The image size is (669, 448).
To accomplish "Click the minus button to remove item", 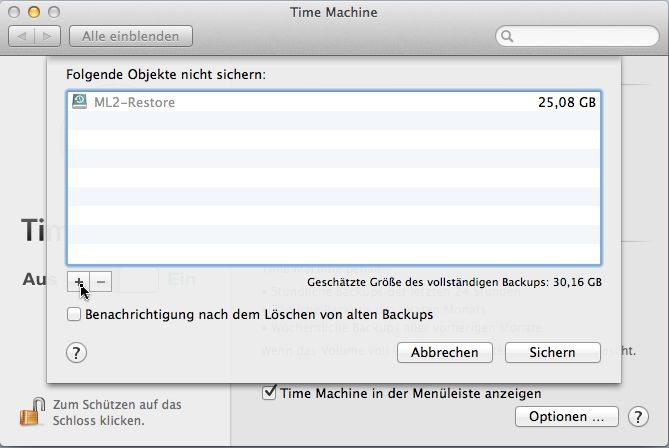I will click(x=101, y=282).
